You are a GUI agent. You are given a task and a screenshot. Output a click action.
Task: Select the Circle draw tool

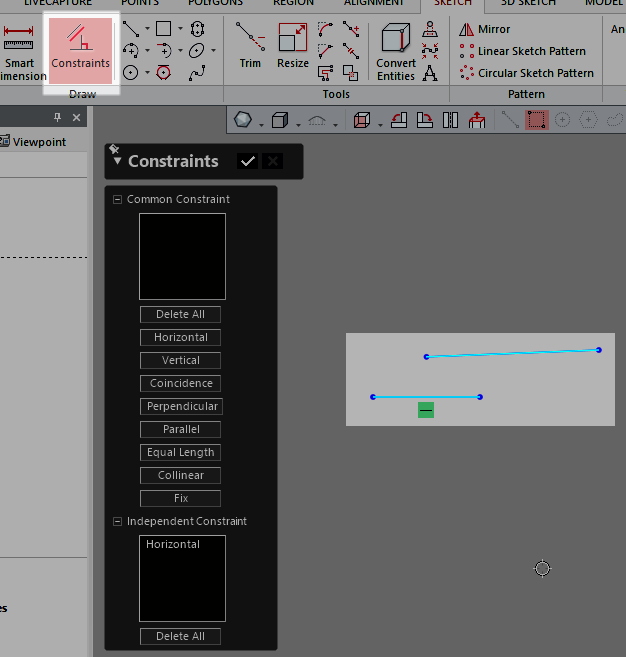tap(131, 72)
